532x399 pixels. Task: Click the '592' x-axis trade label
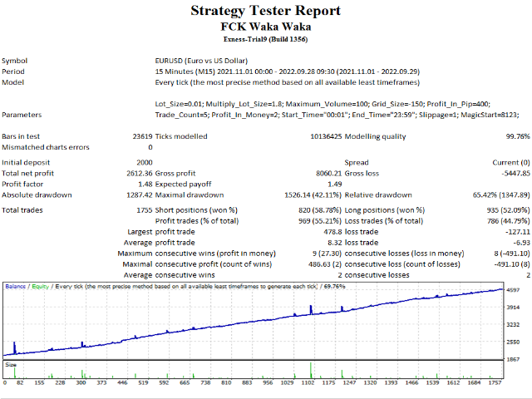[164, 383]
